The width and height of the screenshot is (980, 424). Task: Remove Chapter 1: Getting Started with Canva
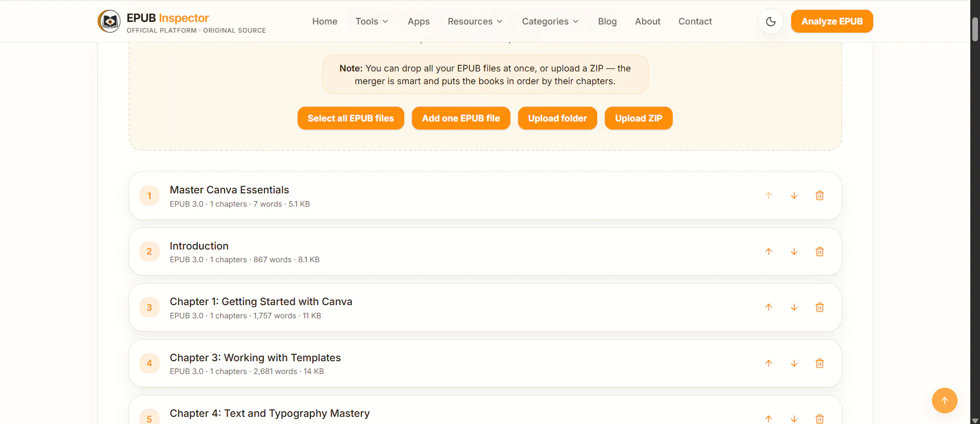pos(820,308)
